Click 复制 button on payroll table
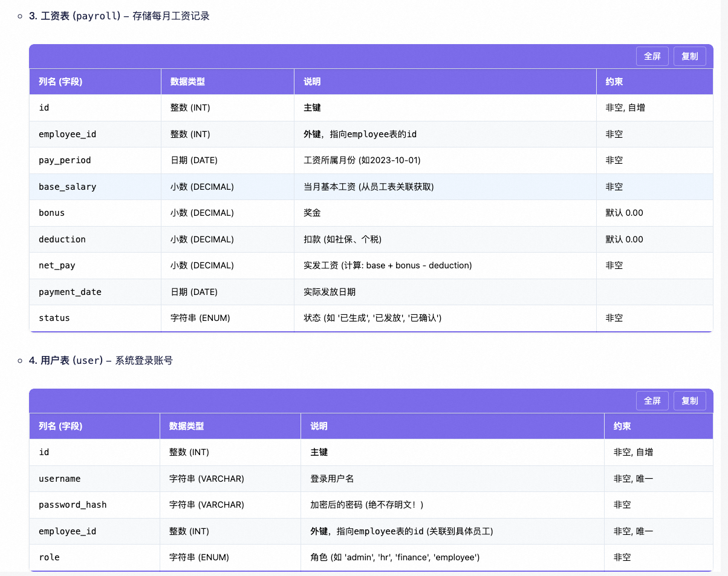This screenshot has width=728, height=576. click(x=690, y=56)
